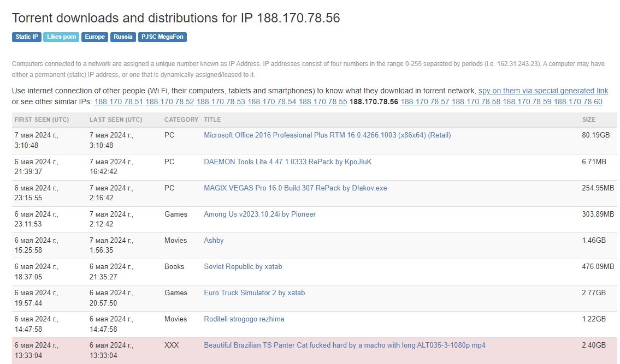This screenshot has height=364, width=620.
Task: Click the 80.19GB size value
Action: coord(596,135)
